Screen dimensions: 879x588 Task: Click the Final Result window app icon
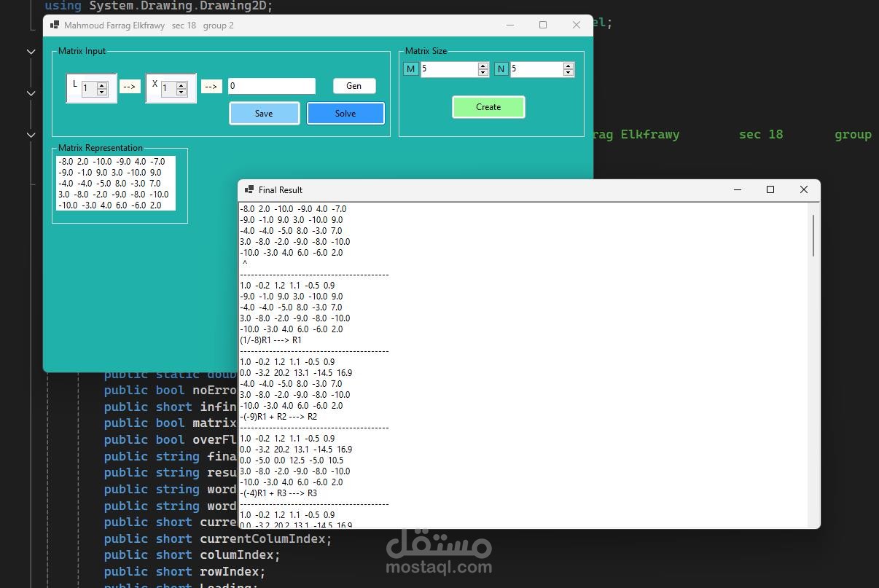(x=249, y=189)
